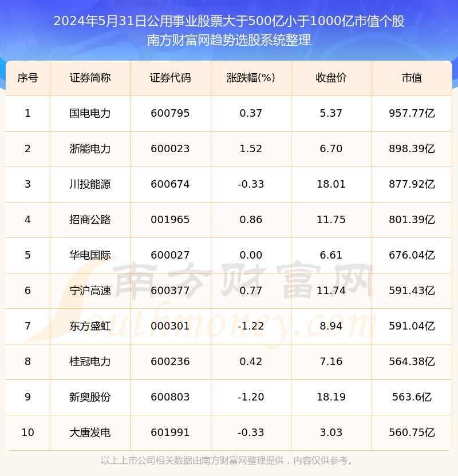Click the 序号 column header
Image resolution: width=458 pixels, height=476 pixels.
pos(27,78)
